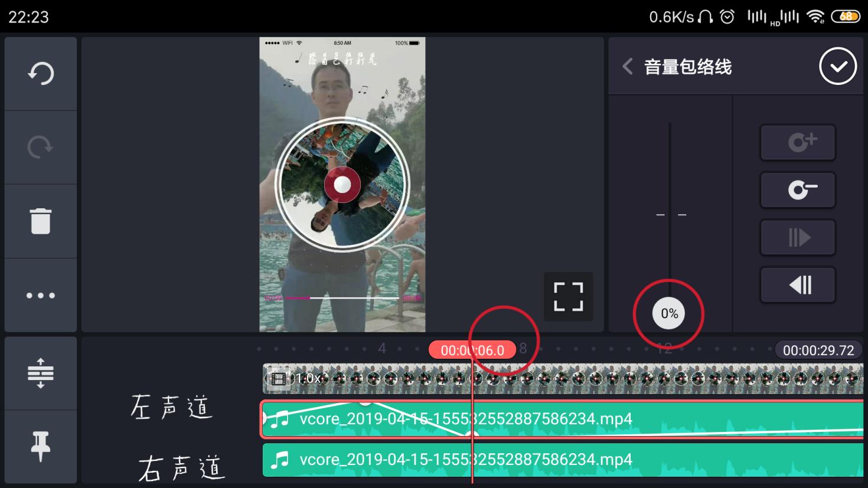Select the Redo icon

pos(40,147)
